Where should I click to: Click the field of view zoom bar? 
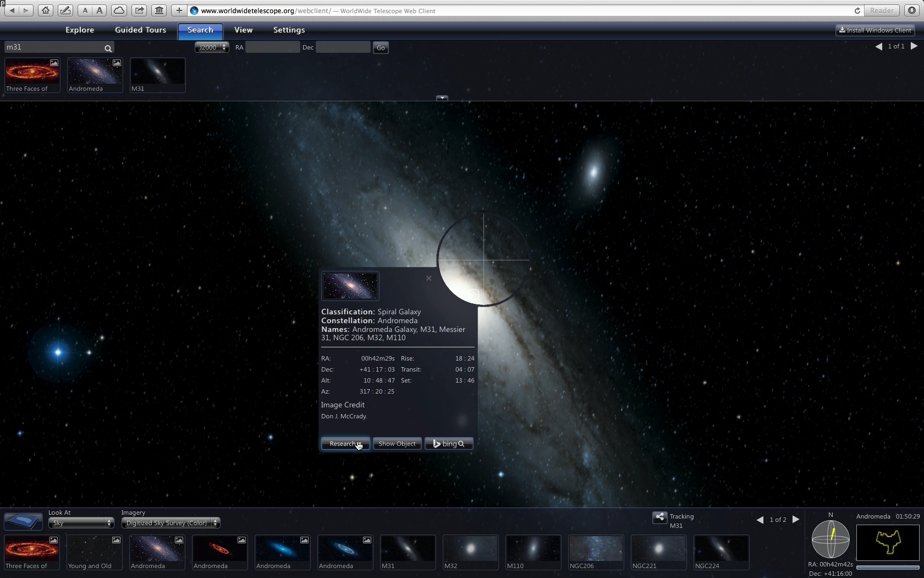(x=887, y=567)
